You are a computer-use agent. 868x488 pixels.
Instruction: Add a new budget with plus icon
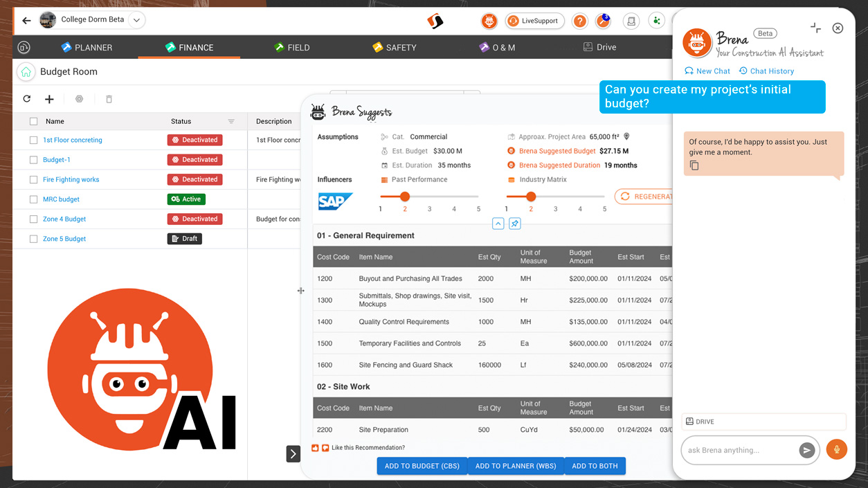click(x=49, y=99)
